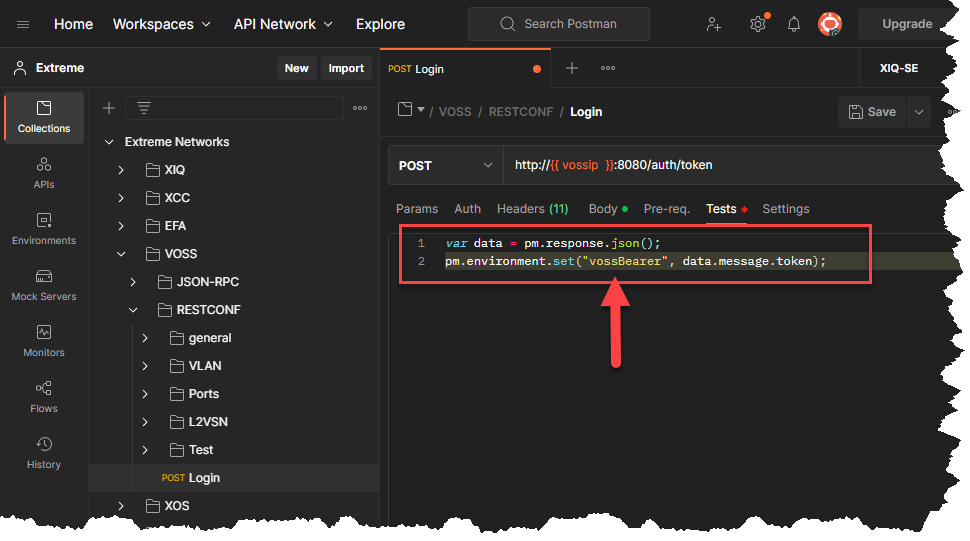The height and width of the screenshot is (541, 970).
Task: Open the Environments sidebar section
Action: 44,229
